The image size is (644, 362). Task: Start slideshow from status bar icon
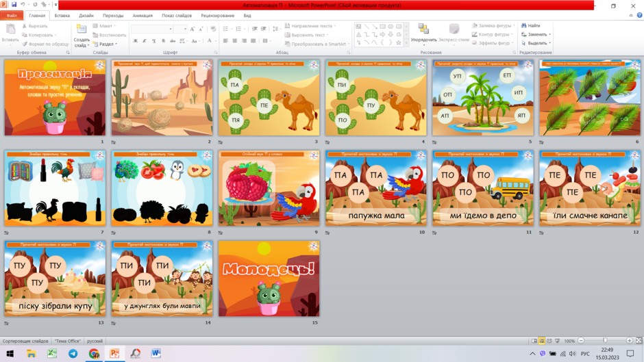pos(558,341)
